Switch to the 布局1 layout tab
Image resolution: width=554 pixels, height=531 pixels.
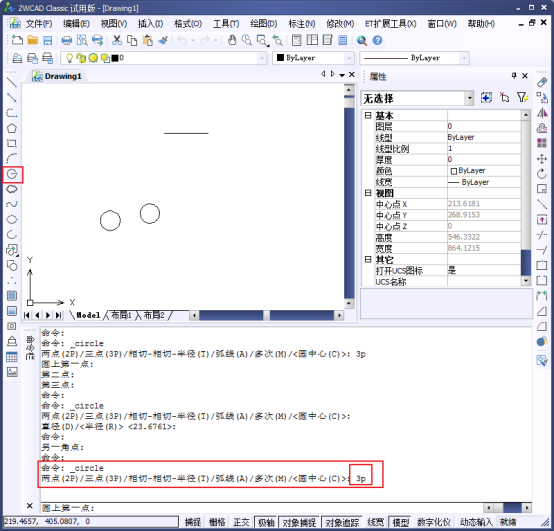coord(121,315)
